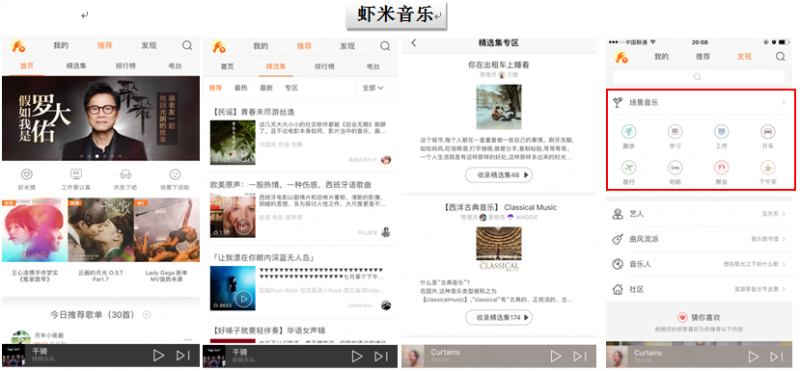Viewport: 800px width, 371px height.
Task: Play the 「让我漂在你眼内深蓝无人岛」 thumbnail
Action: click(x=233, y=288)
